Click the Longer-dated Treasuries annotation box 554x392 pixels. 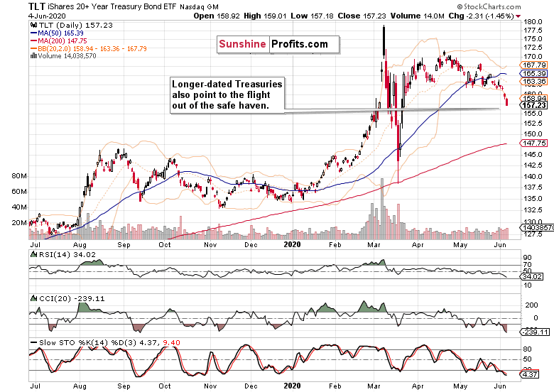[227, 95]
